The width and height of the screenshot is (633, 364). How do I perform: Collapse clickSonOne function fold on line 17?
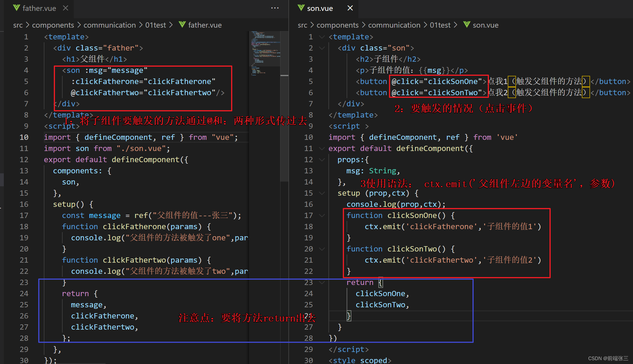point(322,216)
